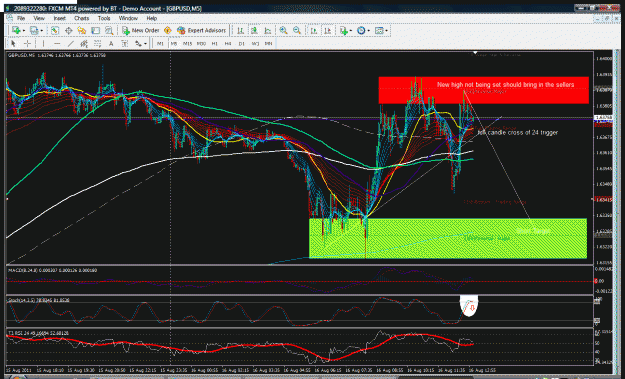625x379 pixels.
Task: Expand the New Chart dropdown arrow
Action: coord(24,31)
